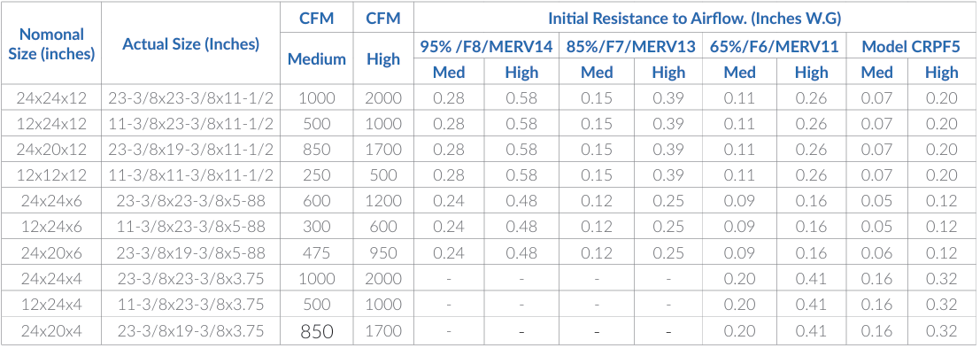This screenshot has height=348, width=980.
Task: Click 0.06 CRPF5 Med value for 24x20x6
Action: (x=877, y=252)
